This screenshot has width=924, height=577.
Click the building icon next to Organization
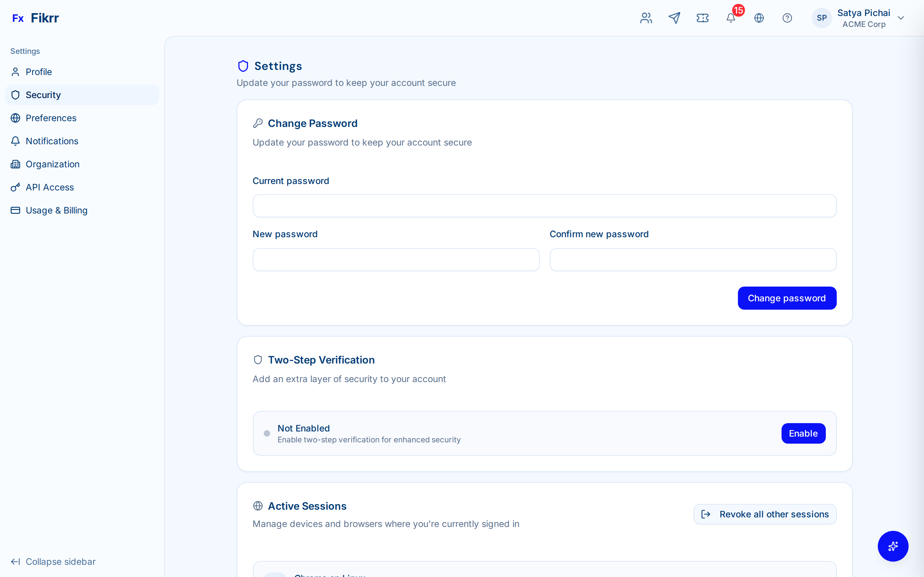(x=15, y=164)
